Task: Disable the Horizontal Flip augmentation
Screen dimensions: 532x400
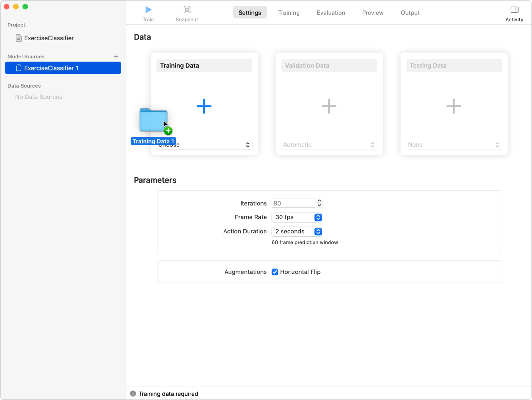Action: coord(275,272)
